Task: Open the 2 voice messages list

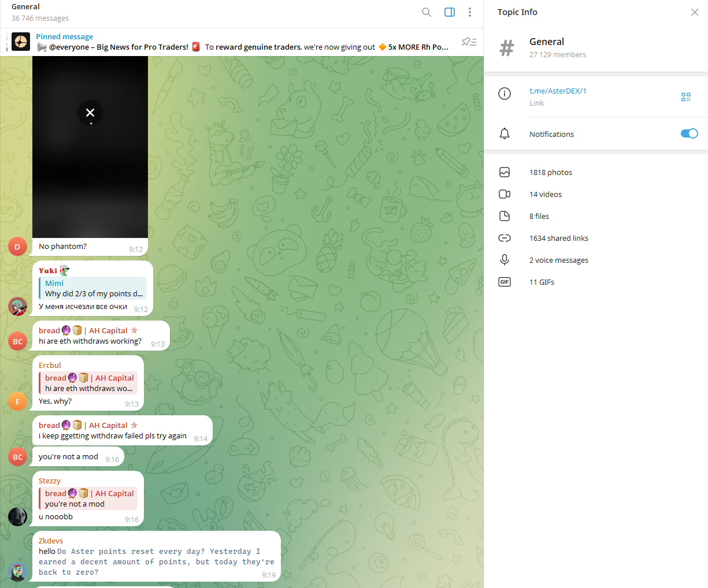Action: coord(558,260)
